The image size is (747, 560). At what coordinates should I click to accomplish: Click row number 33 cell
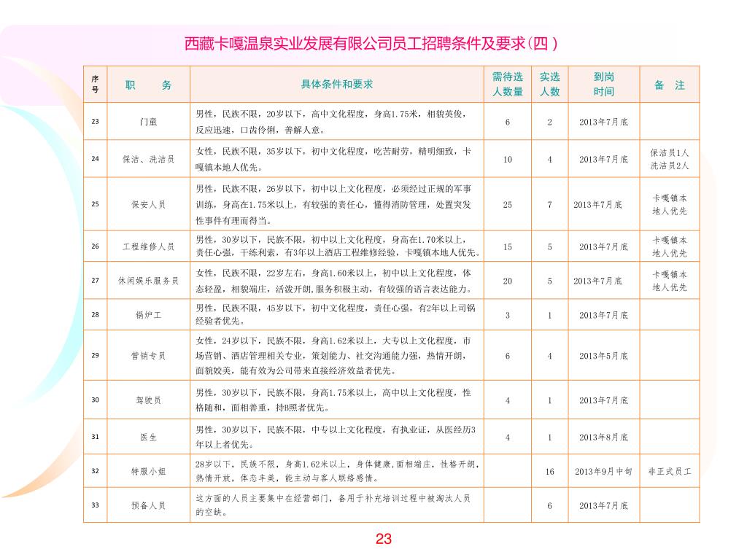coord(96,505)
